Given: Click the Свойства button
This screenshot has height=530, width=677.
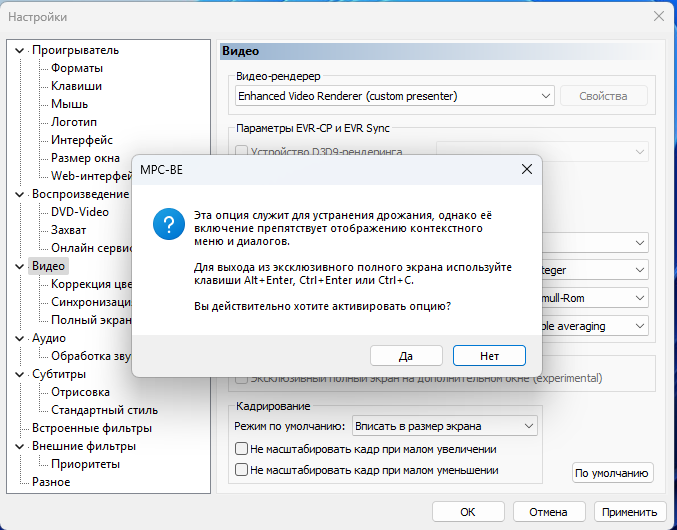Looking at the screenshot, I should (603, 96).
